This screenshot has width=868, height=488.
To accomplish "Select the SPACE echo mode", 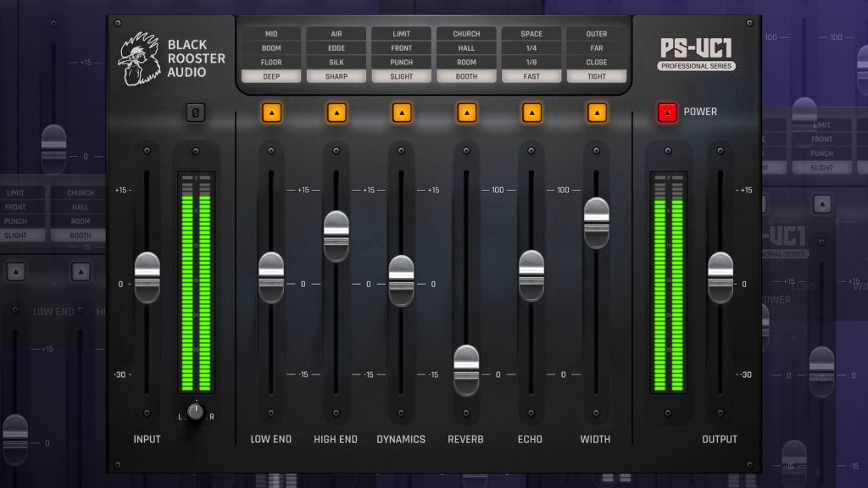I will (x=531, y=34).
